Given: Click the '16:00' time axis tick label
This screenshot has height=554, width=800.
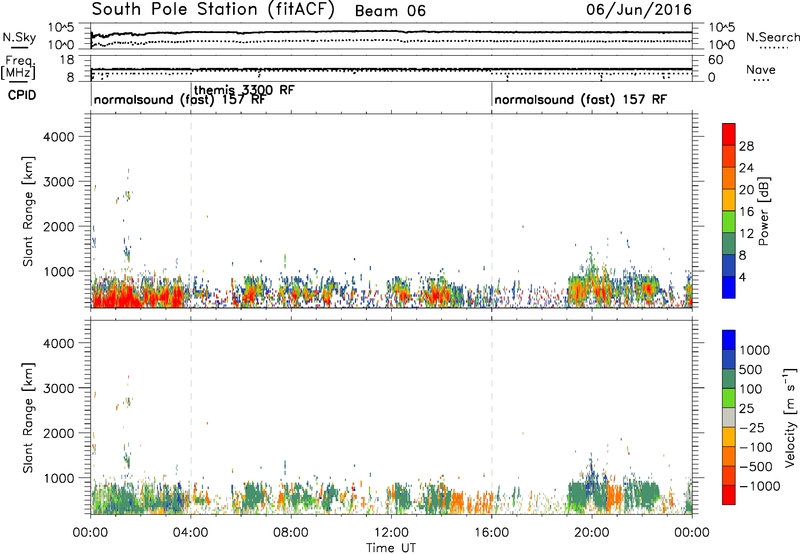Looking at the screenshot, I should (491, 533).
